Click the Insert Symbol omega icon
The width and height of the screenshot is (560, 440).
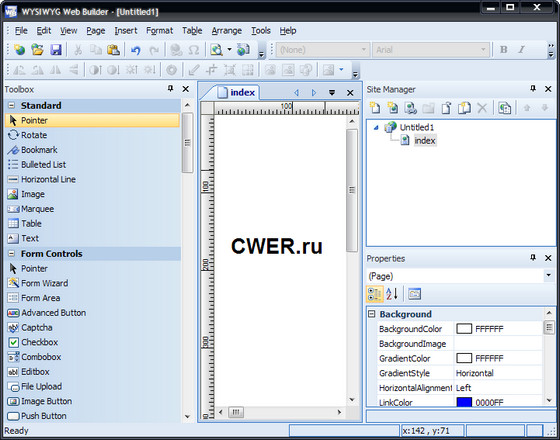(194, 50)
